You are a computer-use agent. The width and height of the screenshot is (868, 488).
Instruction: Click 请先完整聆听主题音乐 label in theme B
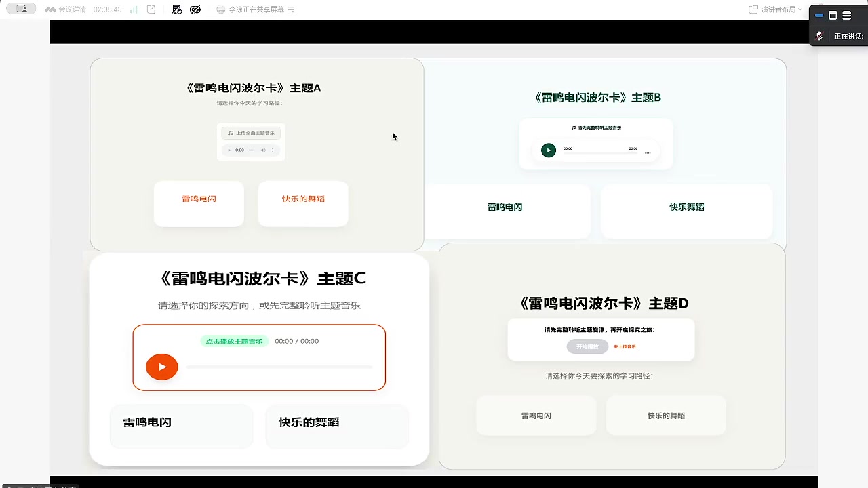click(599, 128)
